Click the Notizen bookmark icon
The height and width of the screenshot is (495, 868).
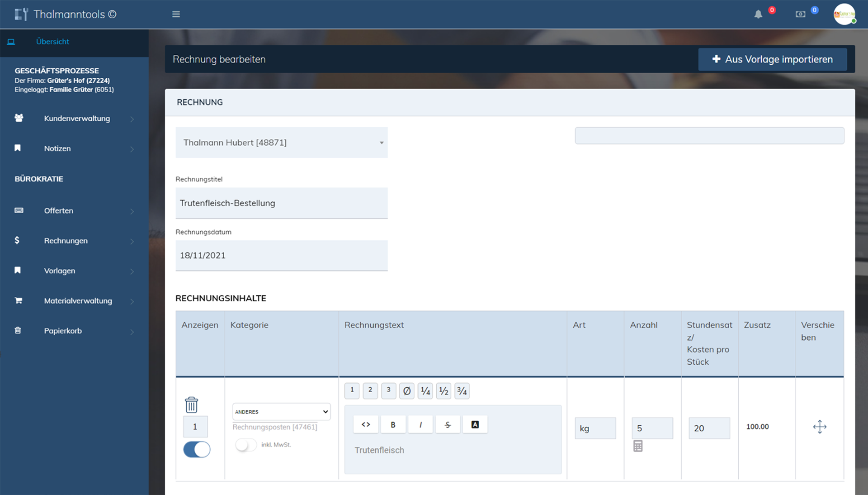click(18, 148)
